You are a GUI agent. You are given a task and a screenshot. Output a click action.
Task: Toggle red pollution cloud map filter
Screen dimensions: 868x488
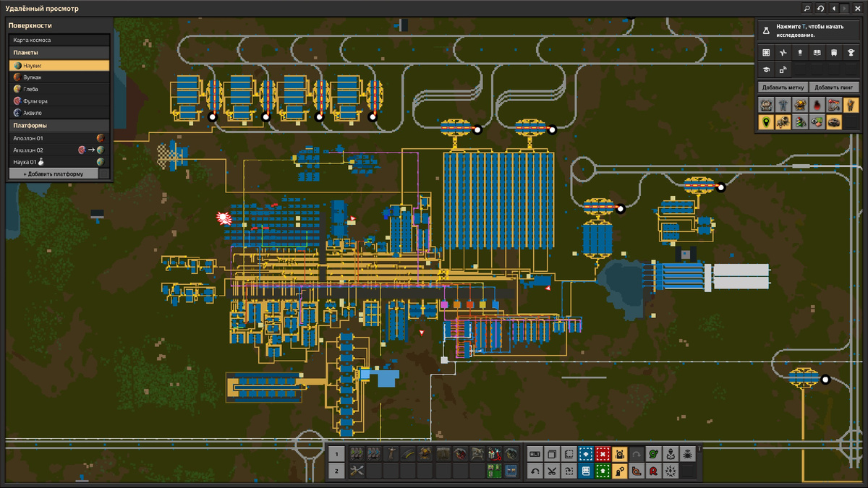(x=817, y=105)
